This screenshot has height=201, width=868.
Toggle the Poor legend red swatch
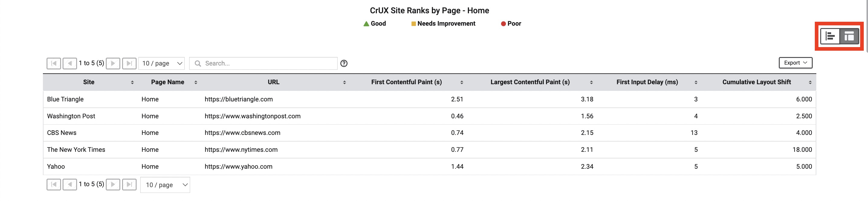pyautogui.click(x=503, y=24)
